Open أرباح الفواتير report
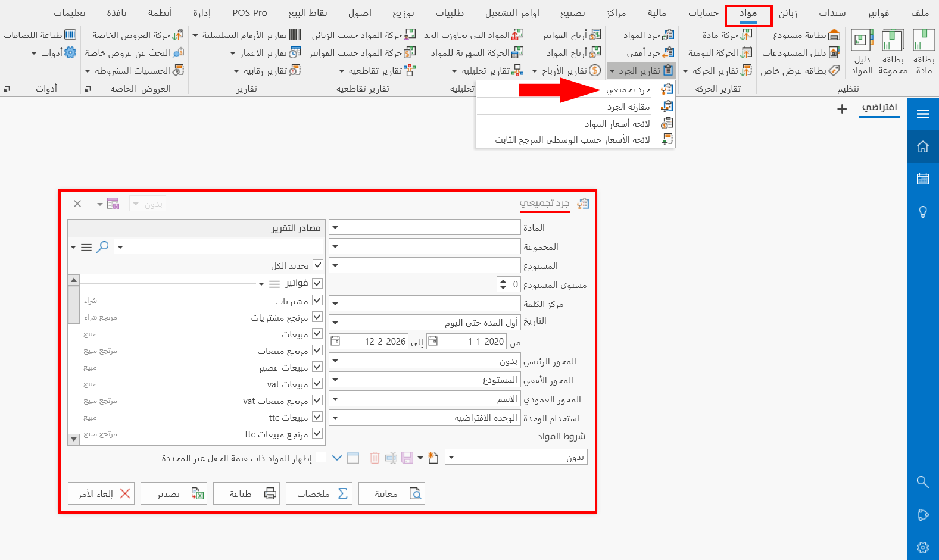Image resolution: width=939 pixels, height=560 pixels. pos(572,35)
